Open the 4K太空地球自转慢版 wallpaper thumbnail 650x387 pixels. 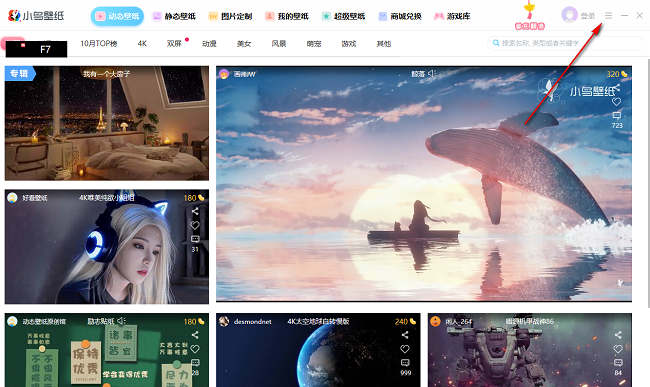tap(318, 350)
